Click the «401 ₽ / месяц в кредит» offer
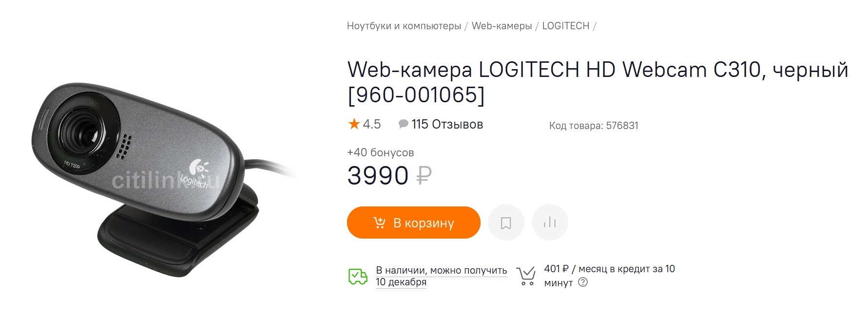Image resolution: width=868 pixels, height=316 pixels. [x=609, y=269]
